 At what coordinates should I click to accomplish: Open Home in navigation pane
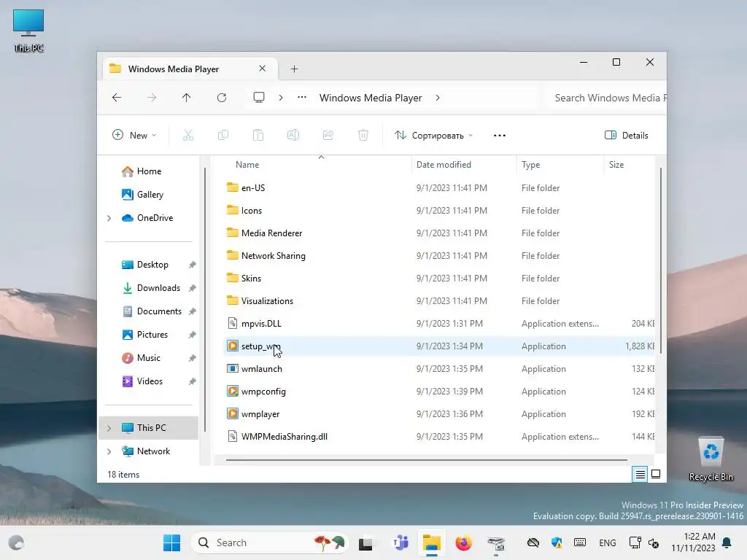[x=150, y=171]
